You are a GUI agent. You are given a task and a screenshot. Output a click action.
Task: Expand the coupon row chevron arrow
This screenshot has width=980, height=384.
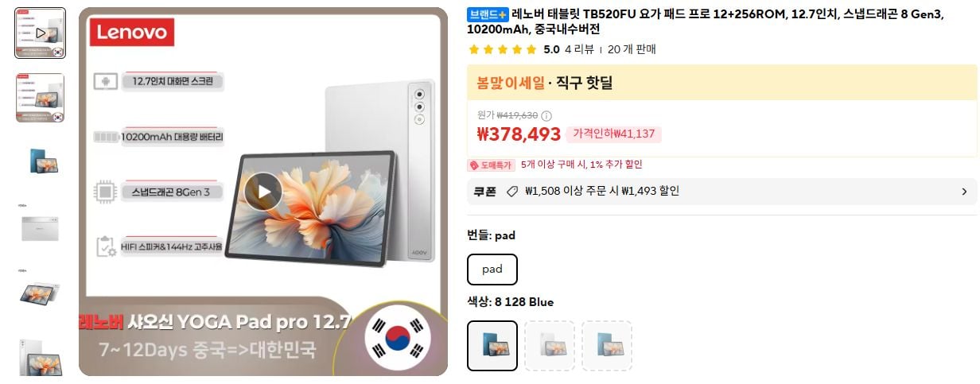pyautogui.click(x=964, y=192)
